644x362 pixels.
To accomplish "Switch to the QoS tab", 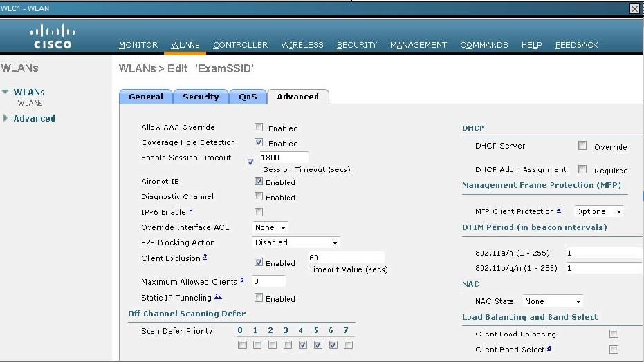I will pyautogui.click(x=248, y=97).
